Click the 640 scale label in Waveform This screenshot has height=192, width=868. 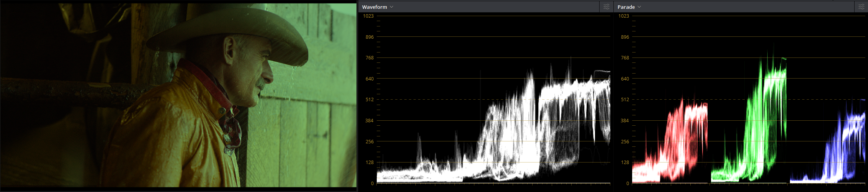pyautogui.click(x=369, y=79)
